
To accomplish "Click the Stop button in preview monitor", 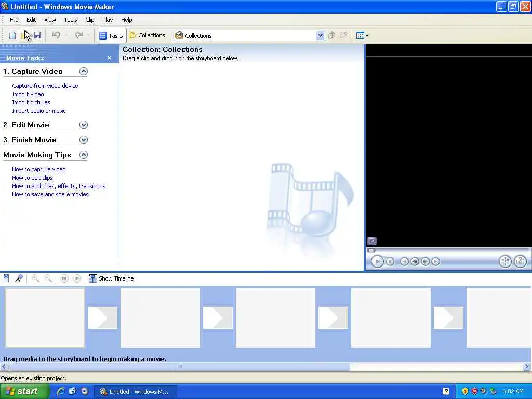I will point(390,262).
